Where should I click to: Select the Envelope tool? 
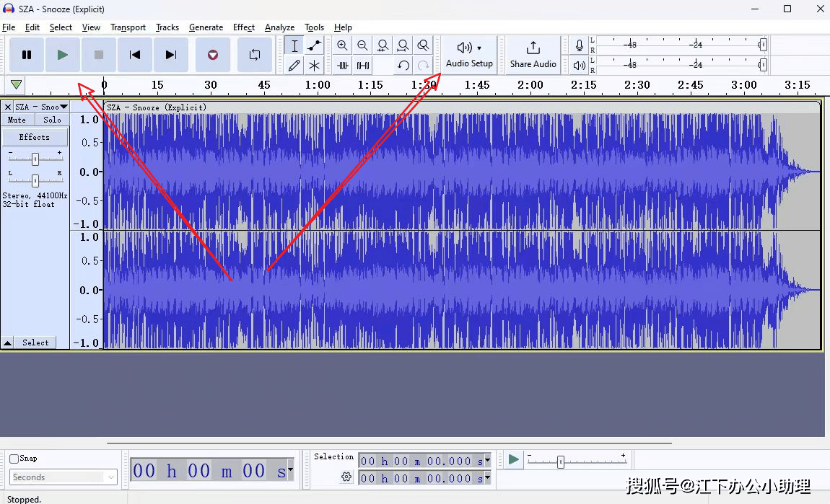point(315,45)
